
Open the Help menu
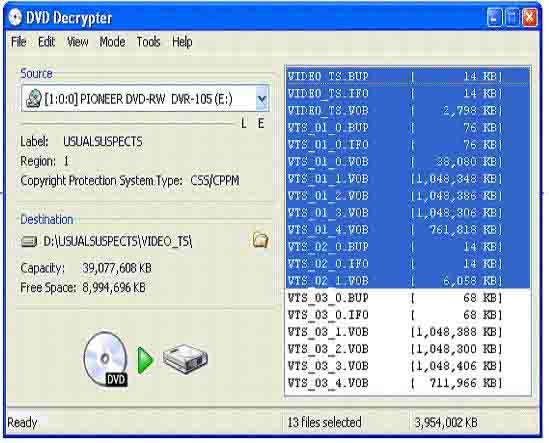(182, 42)
